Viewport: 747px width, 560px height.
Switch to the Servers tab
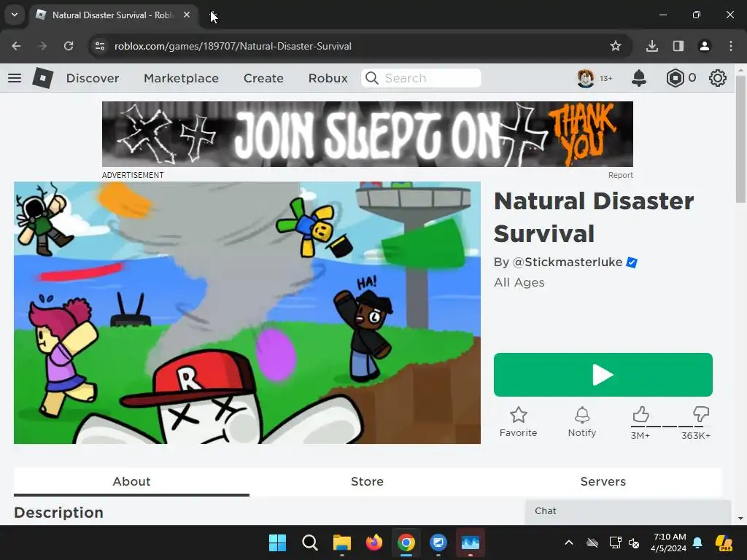[x=603, y=481]
